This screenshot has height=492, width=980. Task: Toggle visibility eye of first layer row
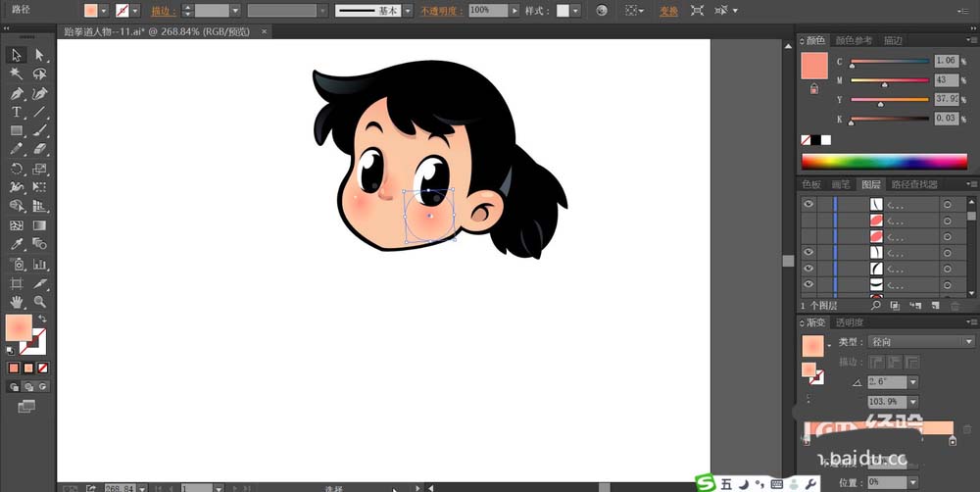(808, 204)
